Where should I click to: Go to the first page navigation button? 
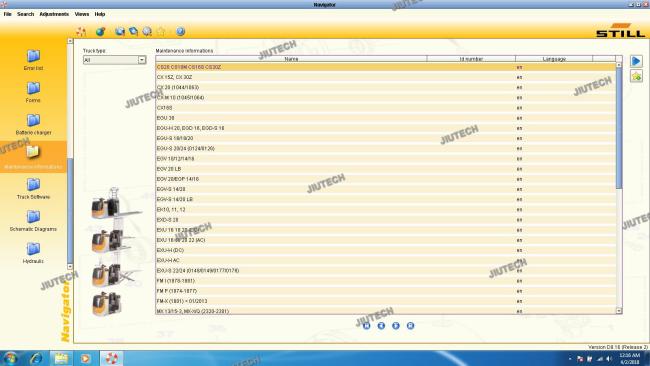point(366,326)
